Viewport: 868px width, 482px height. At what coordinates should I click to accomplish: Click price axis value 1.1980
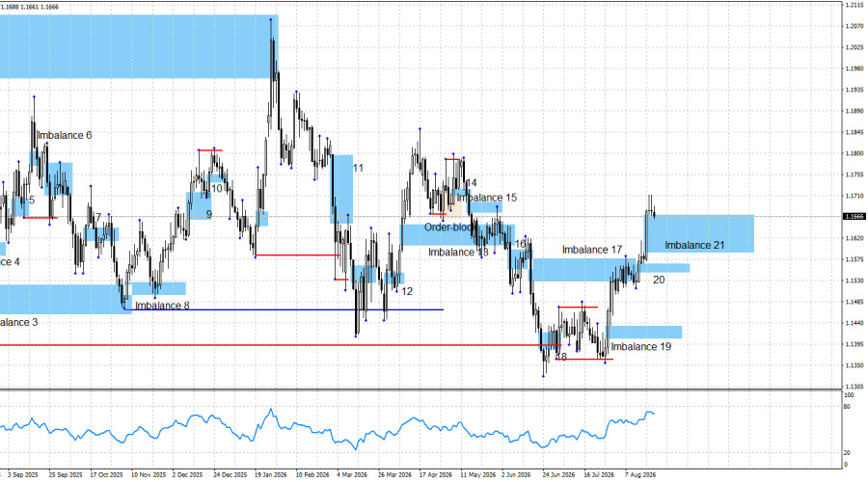click(x=854, y=68)
